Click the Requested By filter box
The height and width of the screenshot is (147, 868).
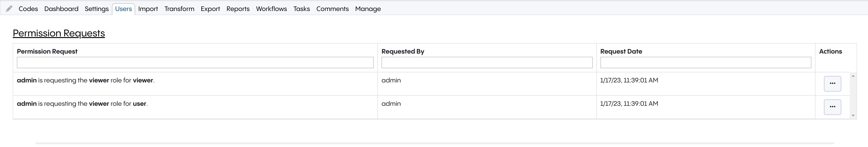487,63
